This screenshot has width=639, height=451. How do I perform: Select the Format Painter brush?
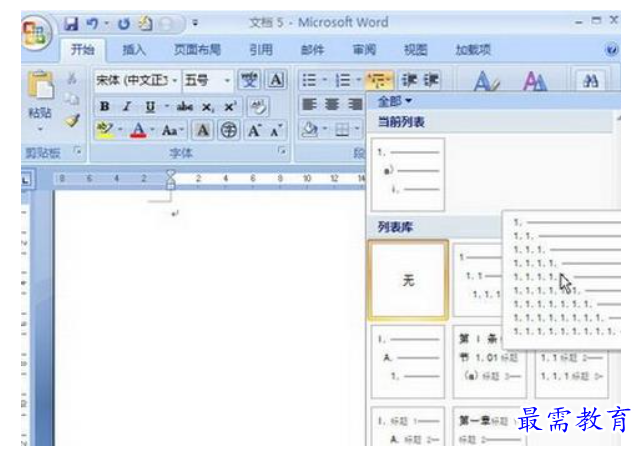73,120
